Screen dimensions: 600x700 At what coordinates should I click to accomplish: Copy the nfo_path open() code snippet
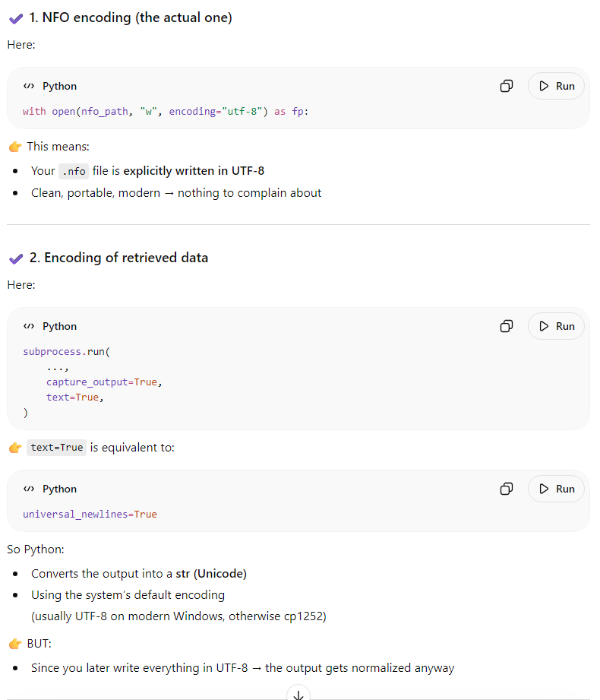507,86
